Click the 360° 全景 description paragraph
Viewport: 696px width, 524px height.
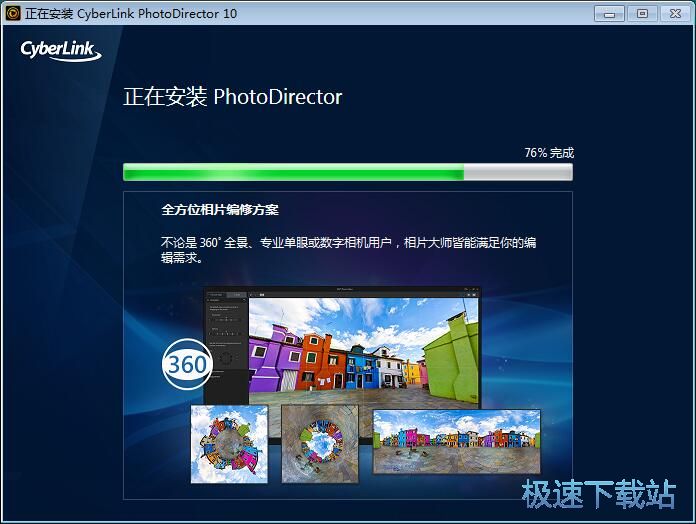pyautogui.click(x=348, y=250)
